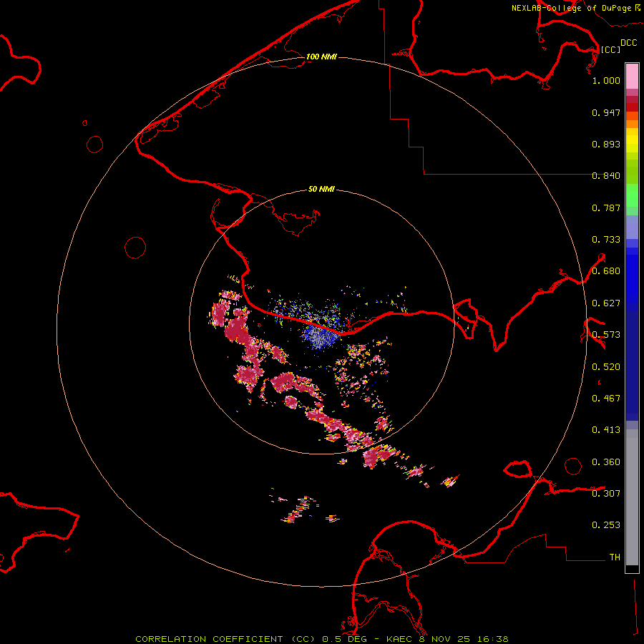Viewport: 644px width, 644px height.
Task: Select the 50 NMI range ring label
Action: [321, 190]
